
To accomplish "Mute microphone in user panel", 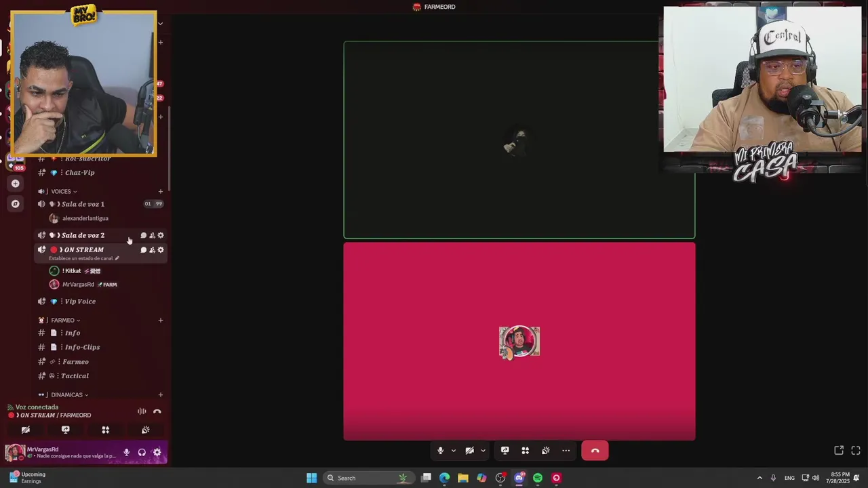I will (126, 453).
